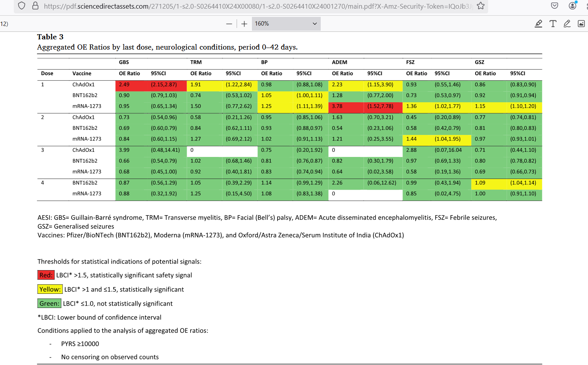The image size is (588, 365).
Task: Select the PDF highlight tool
Action: 538,24
